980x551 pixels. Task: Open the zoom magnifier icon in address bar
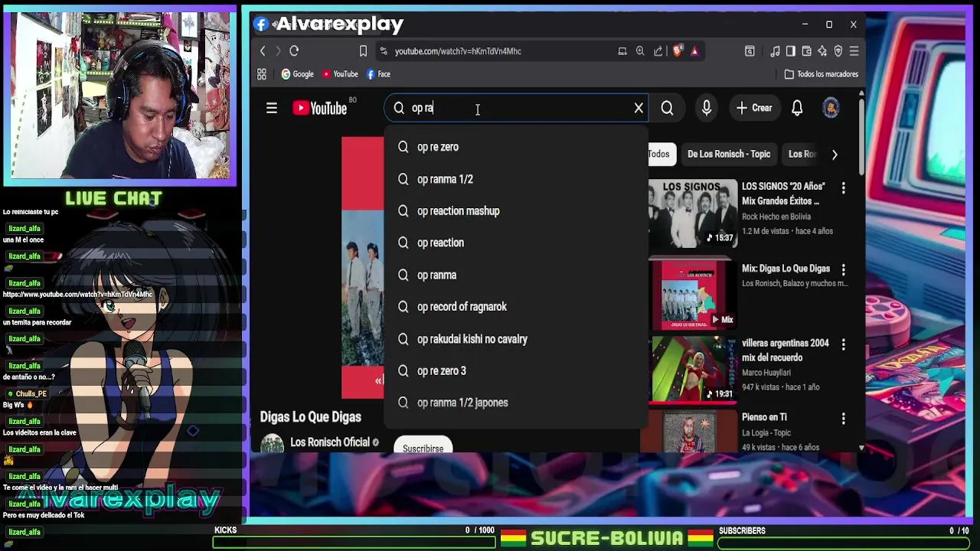coord(640,51)
